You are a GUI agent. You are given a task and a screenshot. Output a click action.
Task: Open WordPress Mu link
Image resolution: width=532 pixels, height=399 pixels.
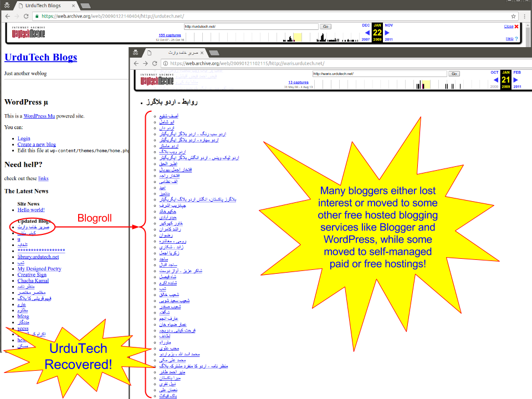click(39, 116)
